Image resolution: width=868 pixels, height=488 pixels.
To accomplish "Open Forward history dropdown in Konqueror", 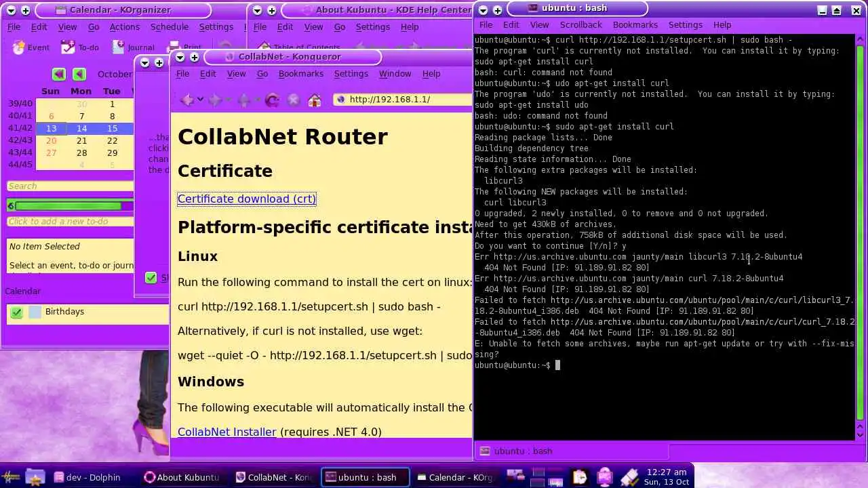I will click(229, 100).
